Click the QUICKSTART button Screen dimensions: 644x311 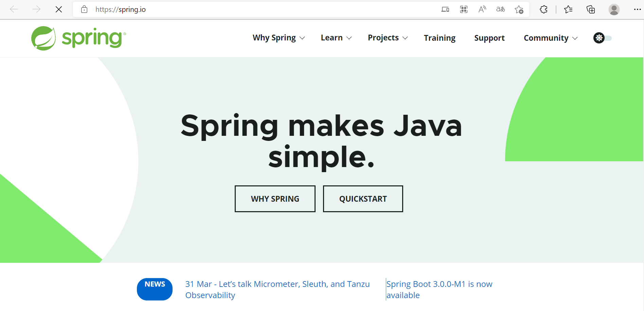click(x=363, y=199)
